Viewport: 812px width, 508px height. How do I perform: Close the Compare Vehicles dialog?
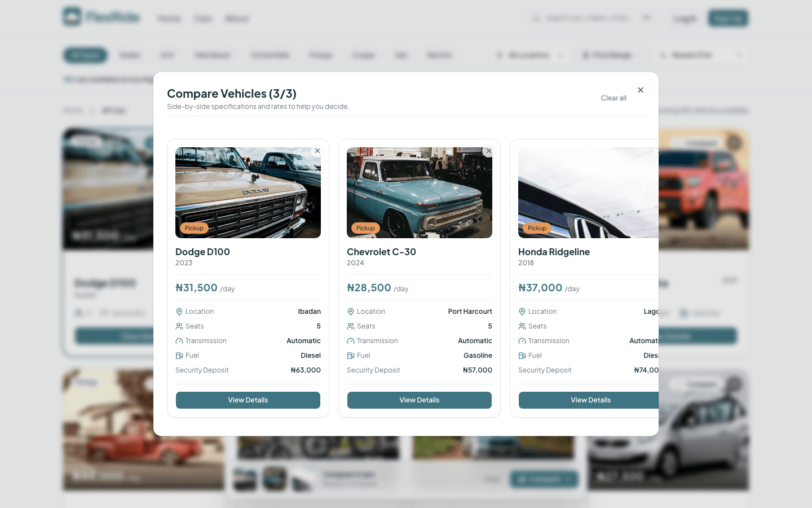[x=641, y=90]
